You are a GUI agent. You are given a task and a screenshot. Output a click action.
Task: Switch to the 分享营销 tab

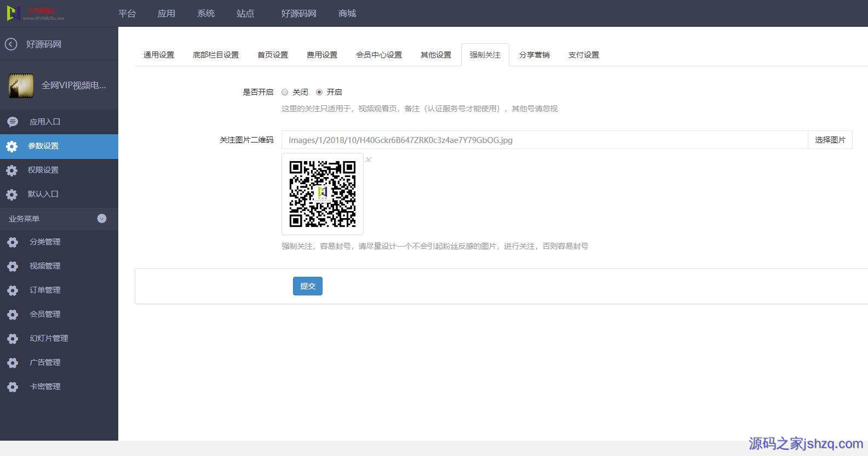click(534, 55)
